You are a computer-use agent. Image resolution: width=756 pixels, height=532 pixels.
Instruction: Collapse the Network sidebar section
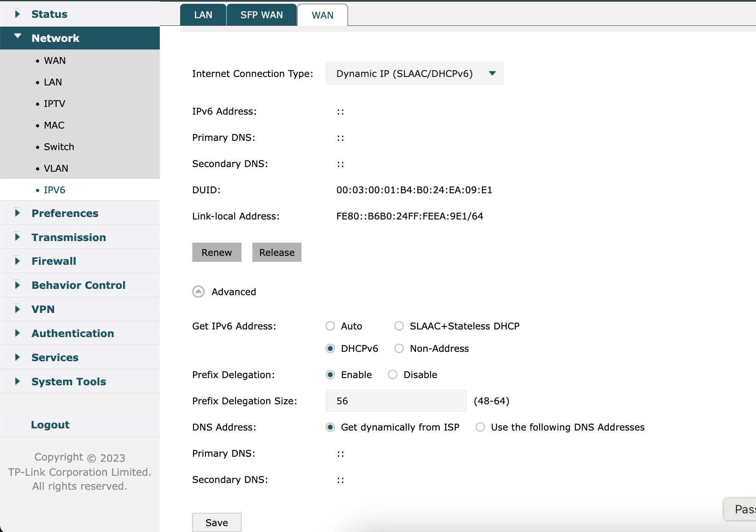click(x=55, y=38)
